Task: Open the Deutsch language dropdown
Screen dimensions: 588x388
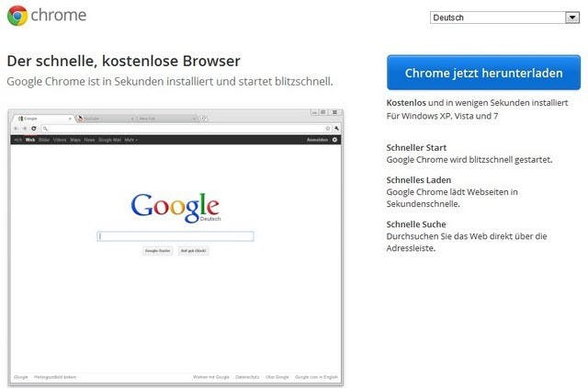Action: [504, 17]
